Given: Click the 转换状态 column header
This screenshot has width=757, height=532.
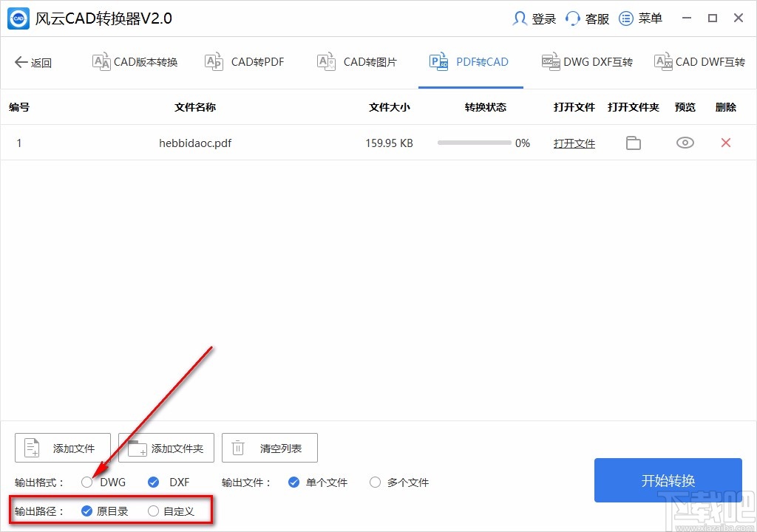Looking at the screenshot, I should pos(485,107).
